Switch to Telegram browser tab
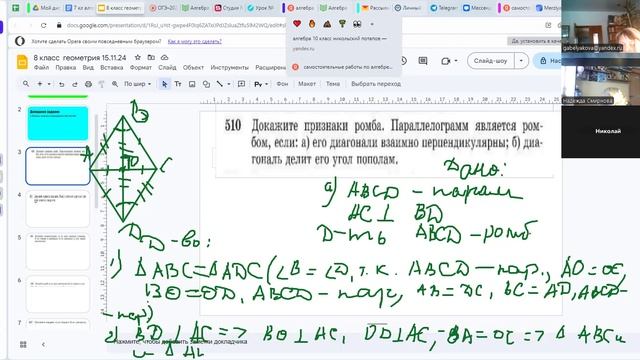 444,8
